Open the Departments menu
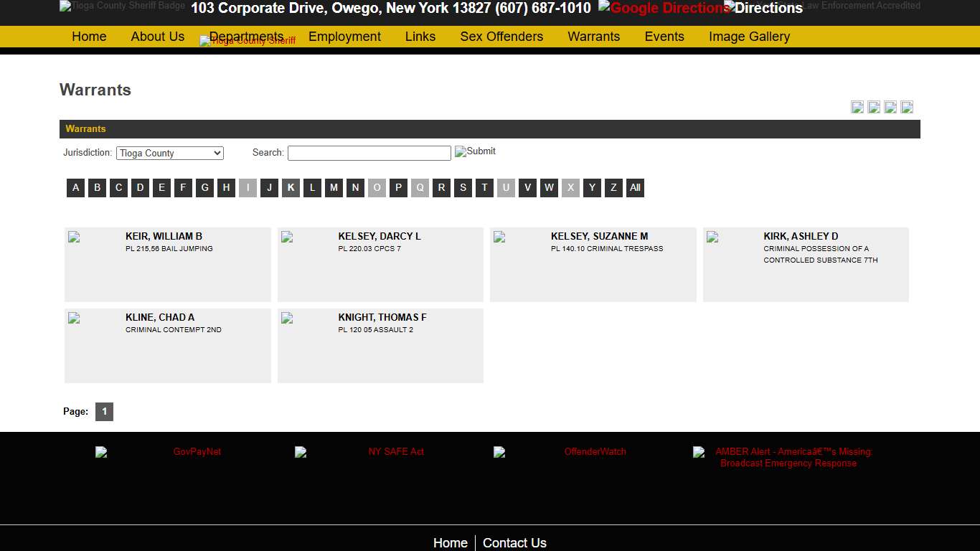The width and height of the screenshot is (980, 551). click(246, 37)
